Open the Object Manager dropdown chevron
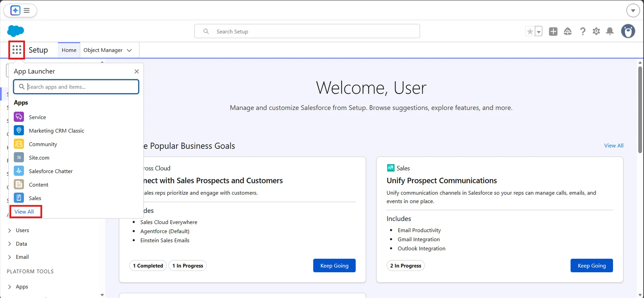Viewport: 644px width, 298px height. coord(129,50)
